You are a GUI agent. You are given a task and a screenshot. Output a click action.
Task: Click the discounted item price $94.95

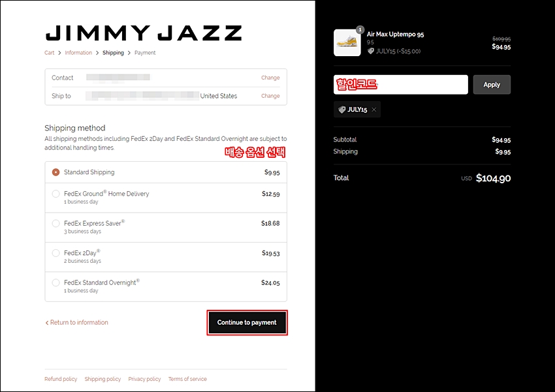pos(501,47)
